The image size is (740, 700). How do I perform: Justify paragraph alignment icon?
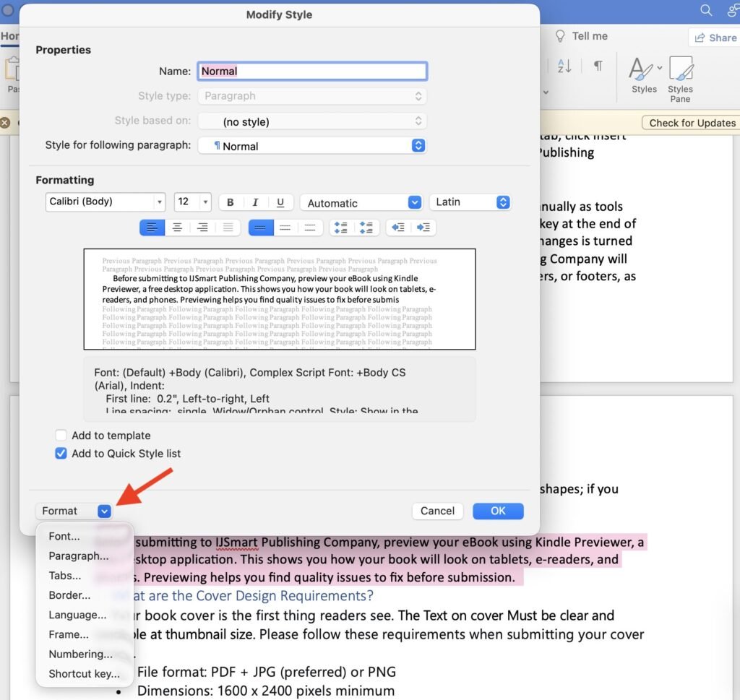228,228
